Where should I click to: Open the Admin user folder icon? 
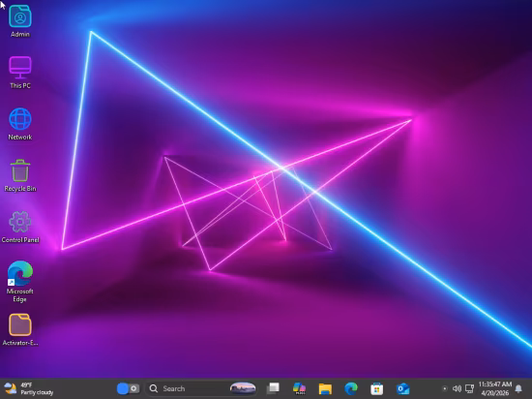20,21
